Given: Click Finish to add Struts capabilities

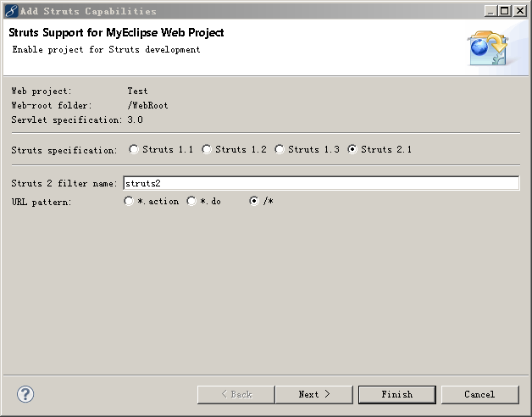Looking at the screenshot, I should 396,394.
